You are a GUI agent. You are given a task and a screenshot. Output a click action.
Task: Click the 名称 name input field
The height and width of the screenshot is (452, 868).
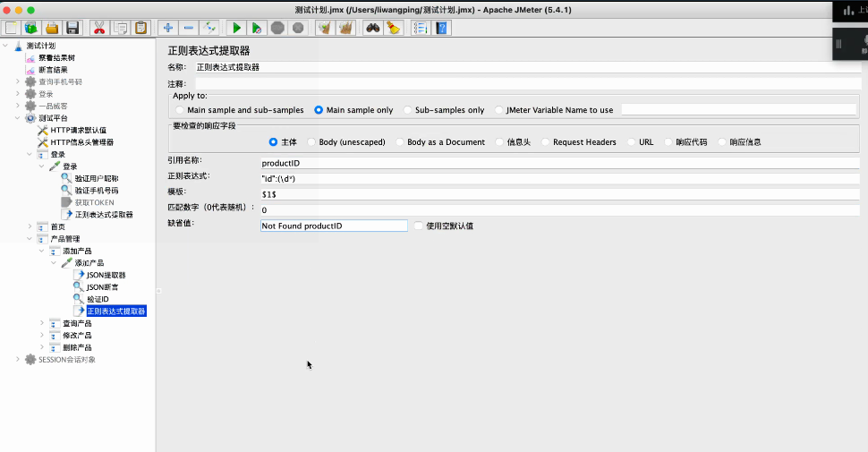528,67
